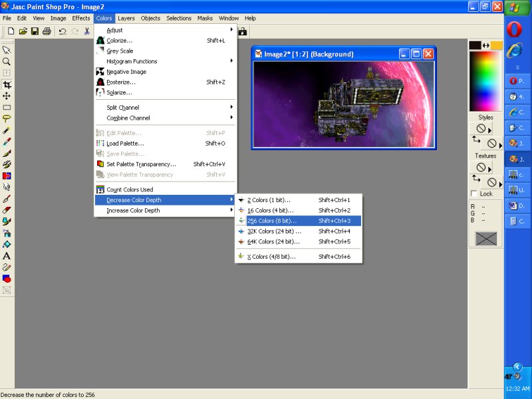Select the Airbrush tool
Image resolution: width=532 pixels, height=399 pixels.
tap(7, 233)
